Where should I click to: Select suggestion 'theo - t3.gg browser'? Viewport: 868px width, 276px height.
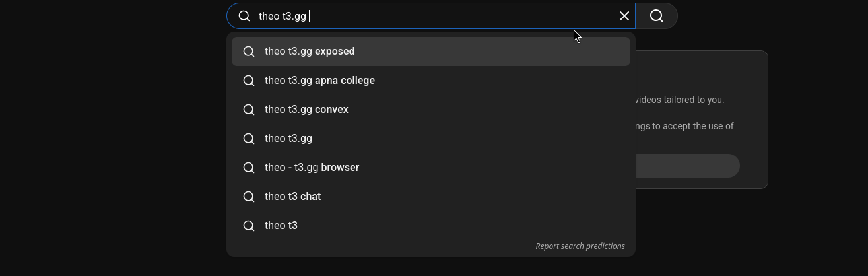(x=431, y=168)
